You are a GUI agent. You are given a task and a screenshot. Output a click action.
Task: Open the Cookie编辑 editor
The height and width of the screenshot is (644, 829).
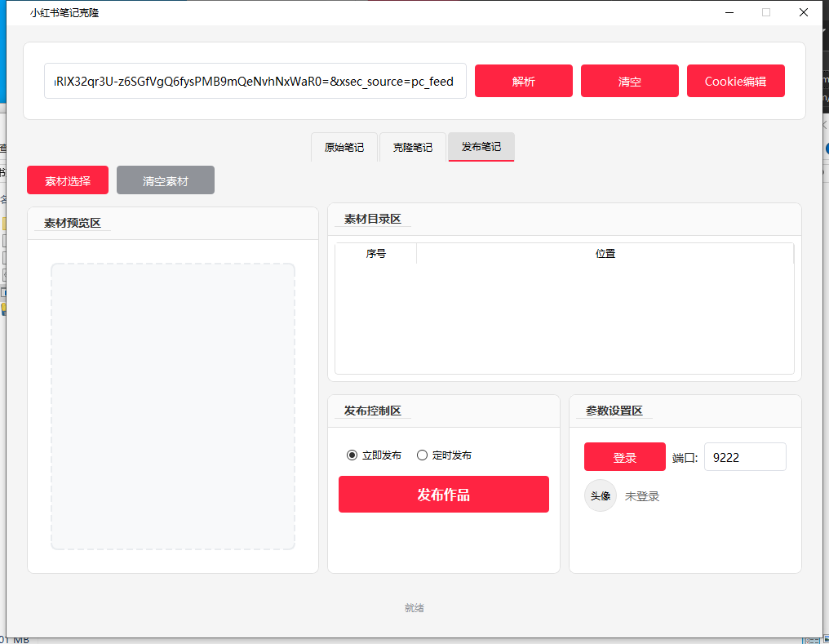tap(735, 81)
